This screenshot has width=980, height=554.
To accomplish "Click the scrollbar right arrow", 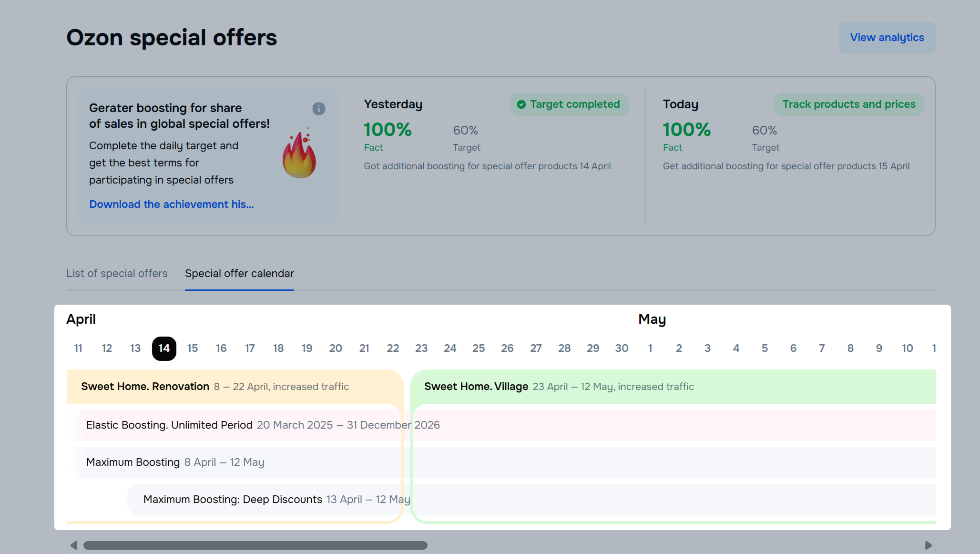I will (x=928, y=545).
